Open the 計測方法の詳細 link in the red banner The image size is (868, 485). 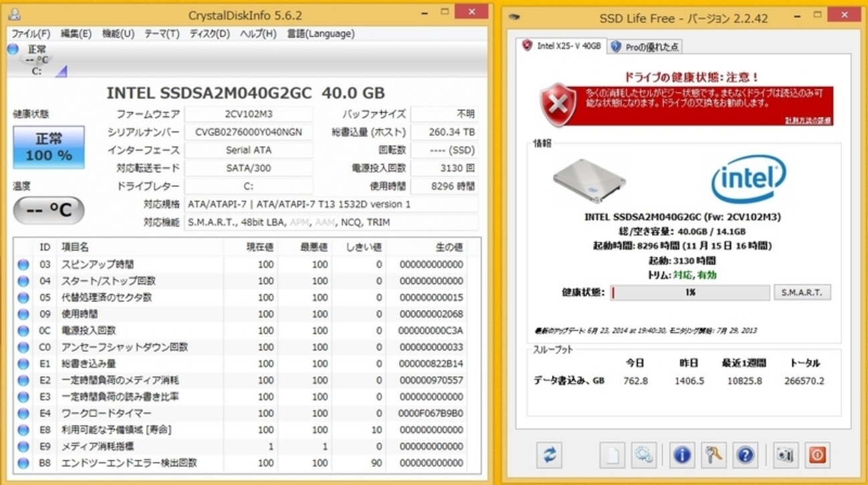809,120
